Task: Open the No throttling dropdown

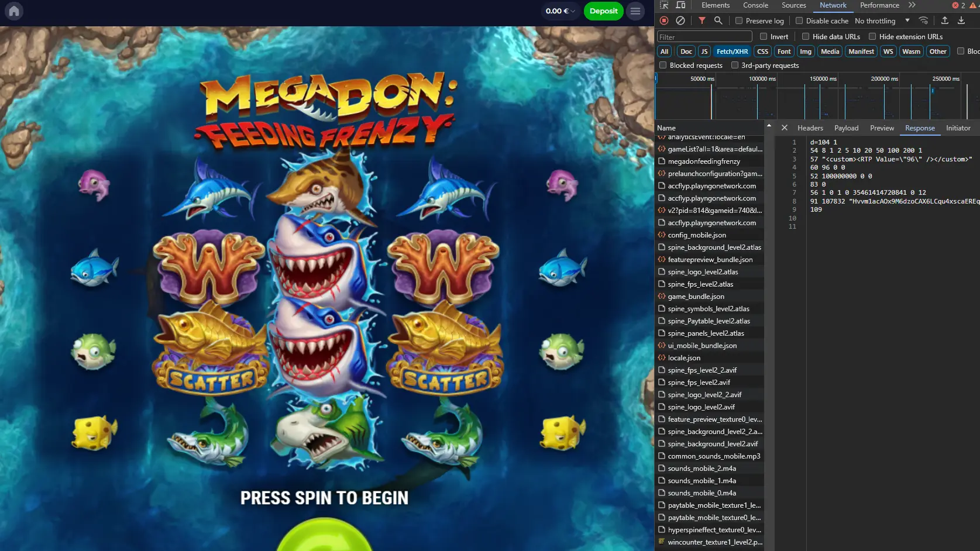Action: click(882, 20)
